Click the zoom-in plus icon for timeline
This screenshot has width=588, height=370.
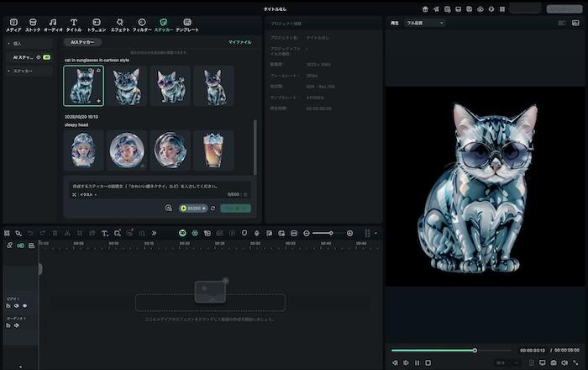[349, 233]
